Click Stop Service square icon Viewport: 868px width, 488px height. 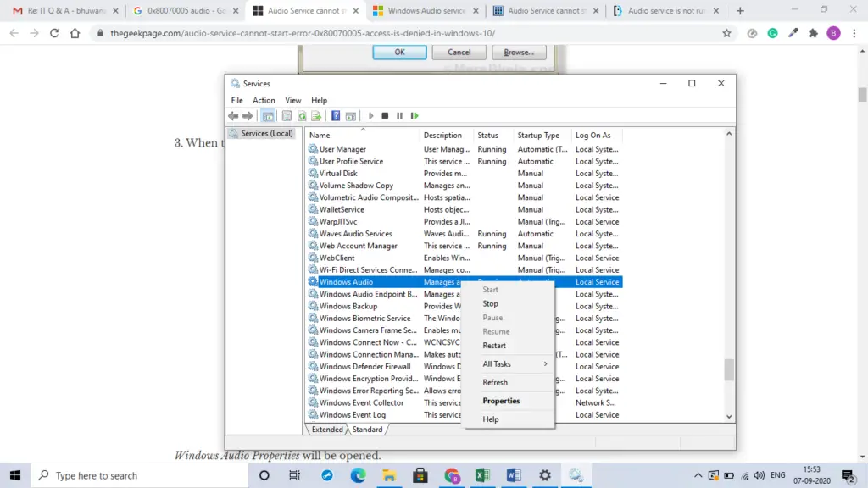pyautogui.click(x=385, y=115)
